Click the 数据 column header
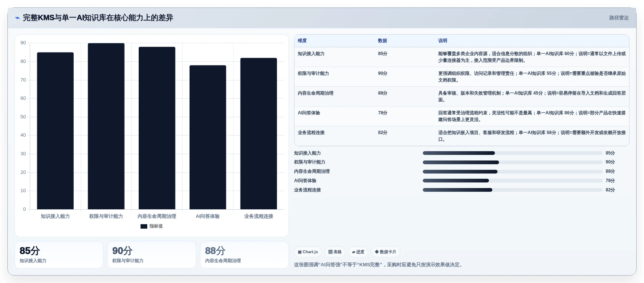644x283 pixels. (383, 41)
